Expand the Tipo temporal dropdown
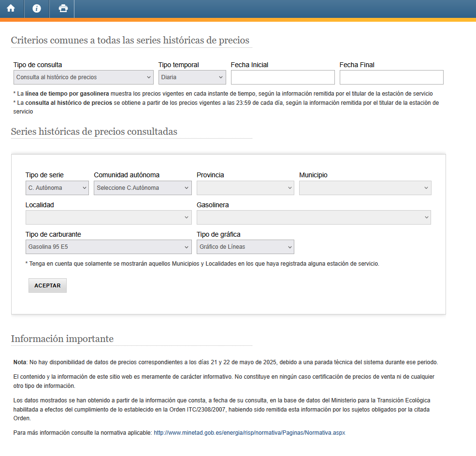 192,77
